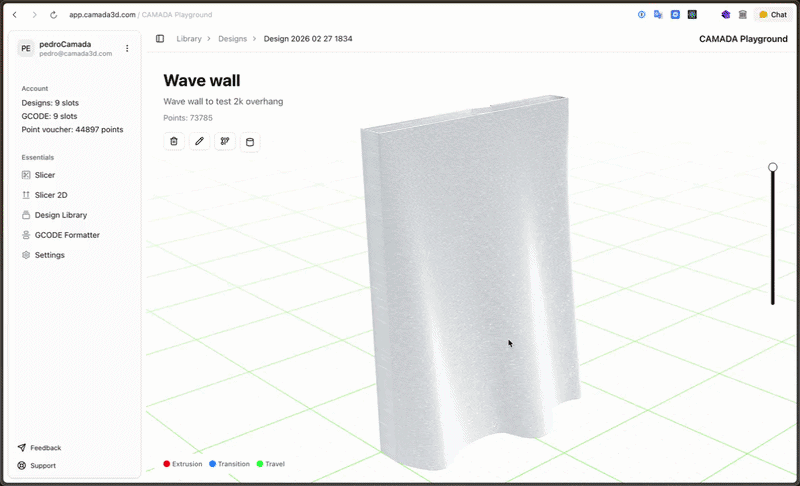
Task: Click the blue square extension icon beside translate
Action: point(675,15)
